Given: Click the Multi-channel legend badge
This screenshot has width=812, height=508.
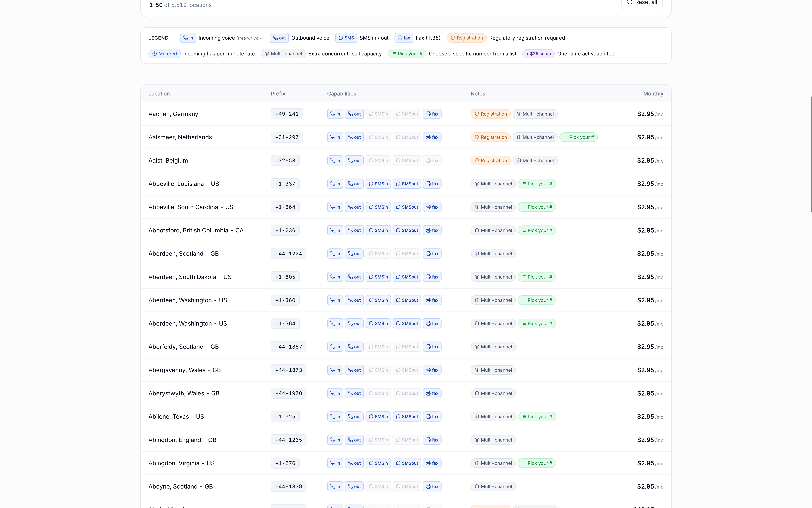Looking at the screenshot, I should point(283,54).
